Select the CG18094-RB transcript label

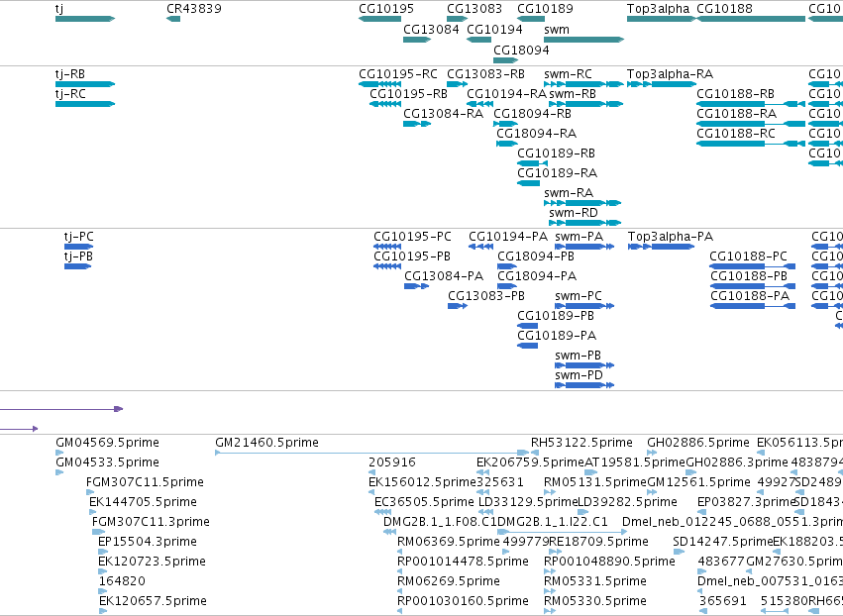532,114
